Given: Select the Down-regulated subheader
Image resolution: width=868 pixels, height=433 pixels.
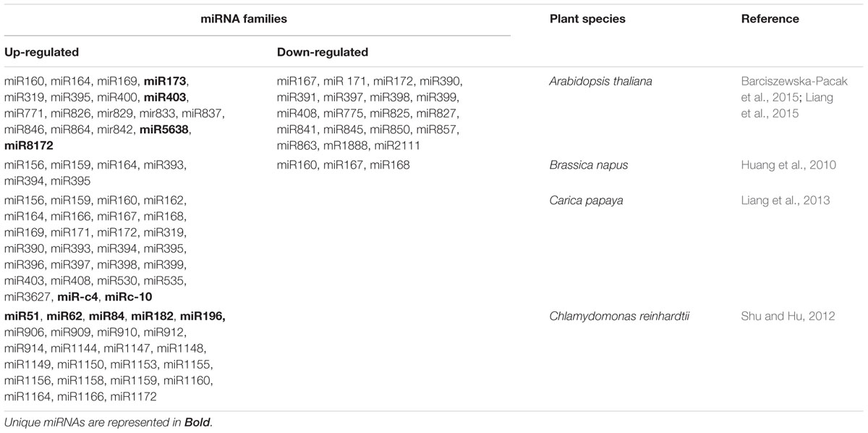Looking at the screenshot, I should [x=323, y=52].
